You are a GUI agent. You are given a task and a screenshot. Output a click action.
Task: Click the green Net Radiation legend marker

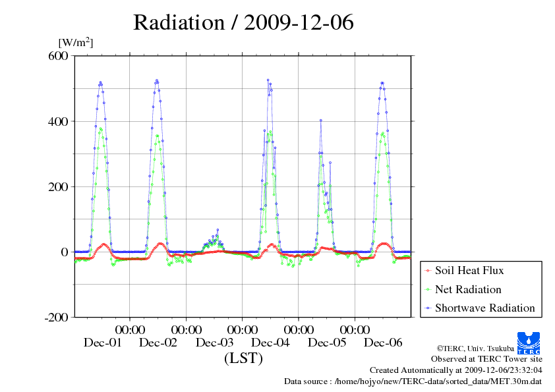click(x=428, y=289)
